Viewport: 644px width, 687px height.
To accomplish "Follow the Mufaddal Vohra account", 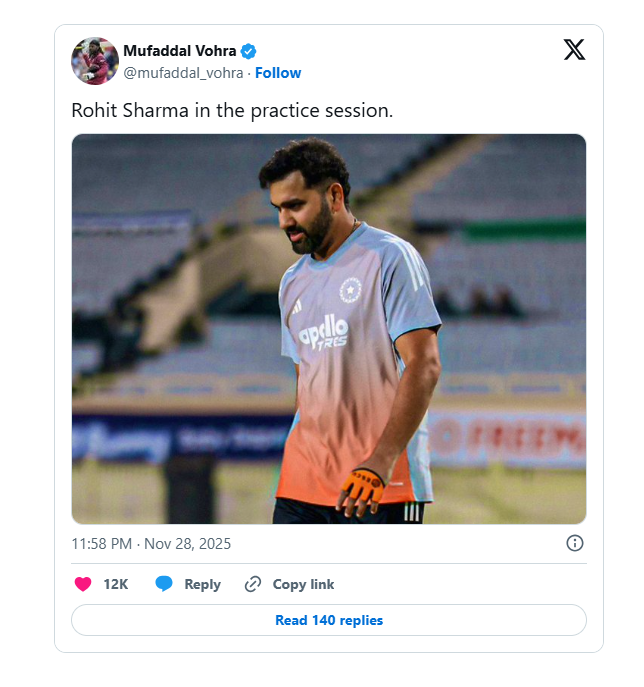I will click(x=278, y=73).
